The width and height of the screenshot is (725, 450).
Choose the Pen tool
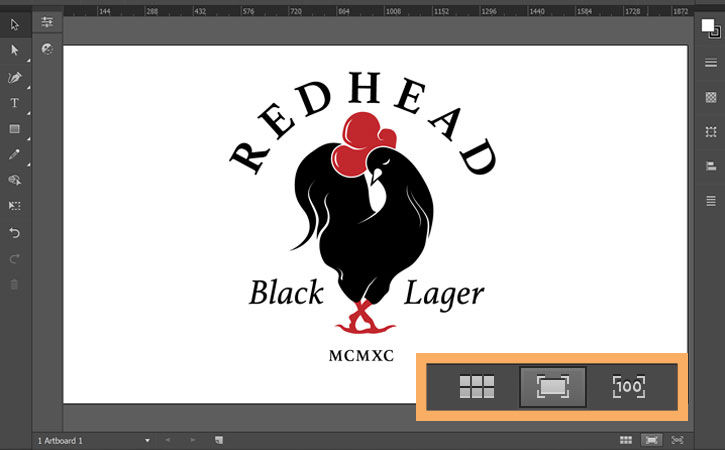tap(14, 77)
